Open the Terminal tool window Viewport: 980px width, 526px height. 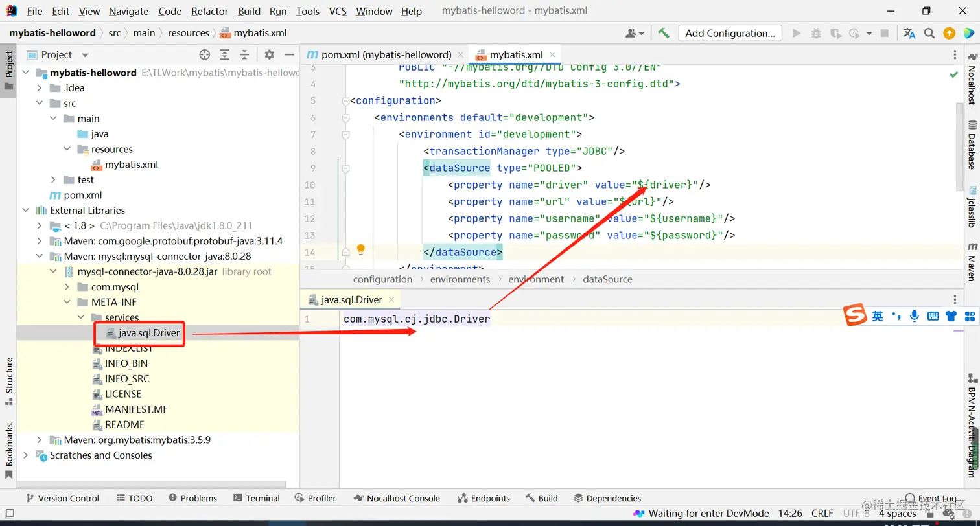pos(256,498)
